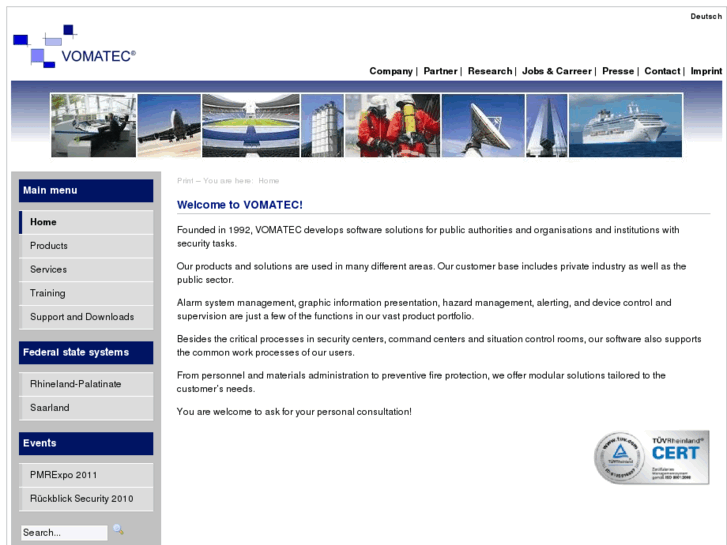Image resolution: width=727 pixels, height=545 pixels.
Task: Open the Company menu item
Action: coord(391,71)
